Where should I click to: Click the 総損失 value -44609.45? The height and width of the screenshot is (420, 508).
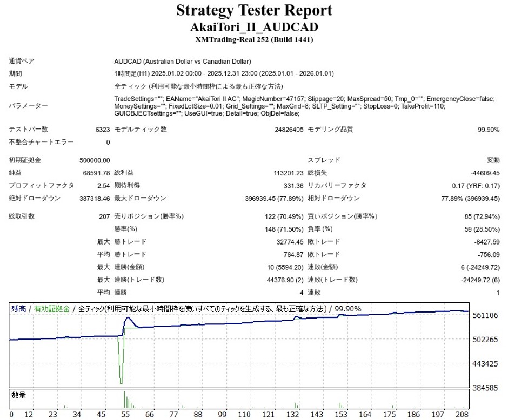point(485,173)
